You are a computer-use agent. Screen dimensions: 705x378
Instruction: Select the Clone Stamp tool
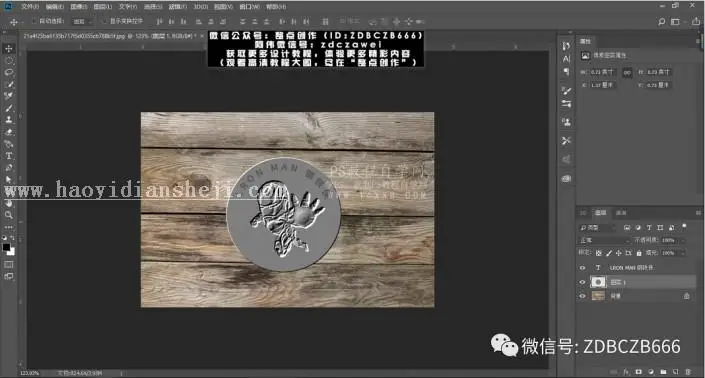coord(9,120)
